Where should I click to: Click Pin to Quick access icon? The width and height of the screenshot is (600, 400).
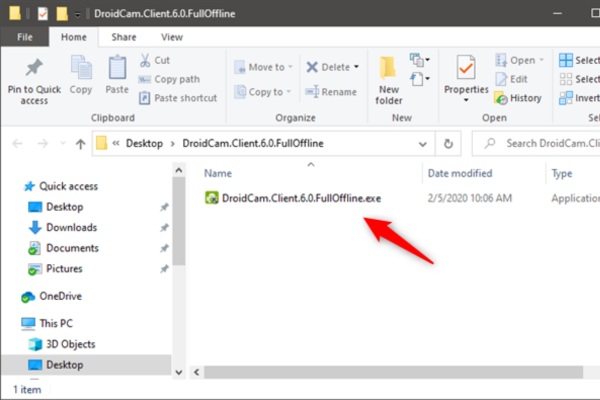tap(34, 68)
